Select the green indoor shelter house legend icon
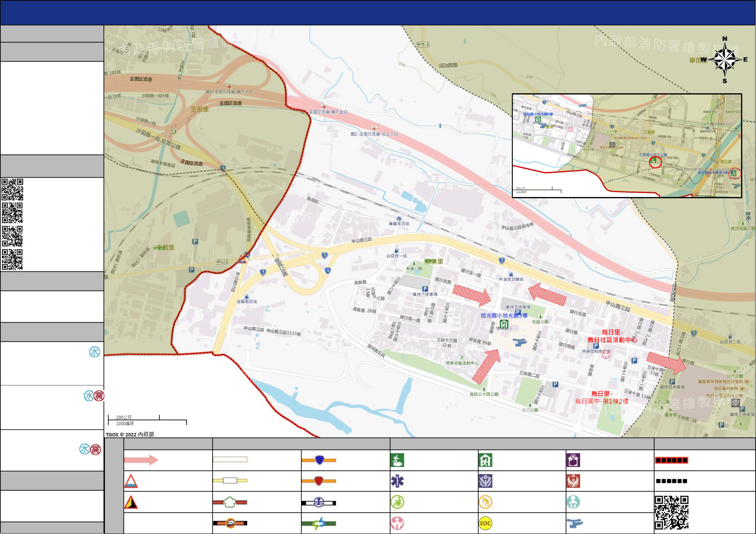The width and height of the screenshot is (756, 534). (x=485, y=460)
